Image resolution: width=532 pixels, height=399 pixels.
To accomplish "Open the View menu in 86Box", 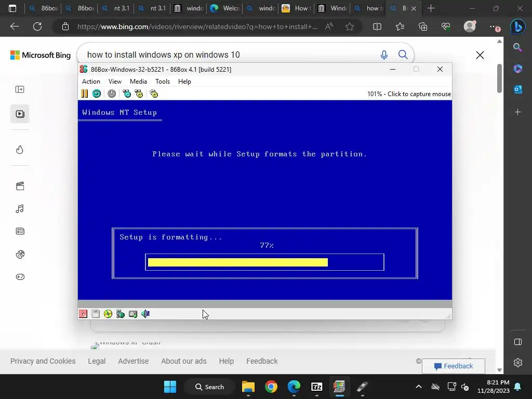I will (115, 82).
